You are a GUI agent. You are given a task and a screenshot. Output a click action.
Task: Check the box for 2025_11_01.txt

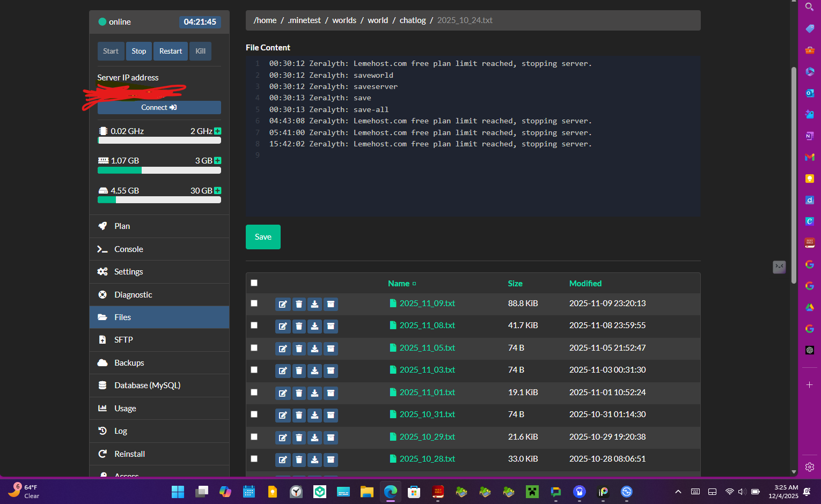point(254,392)
